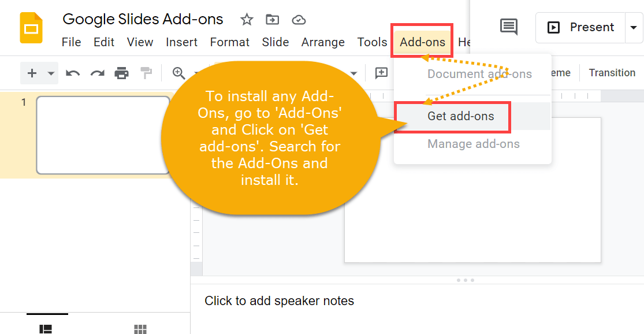The width and height of the screenshot is (644, 334).
Task: Print the presentation
Action: point(121,73)
